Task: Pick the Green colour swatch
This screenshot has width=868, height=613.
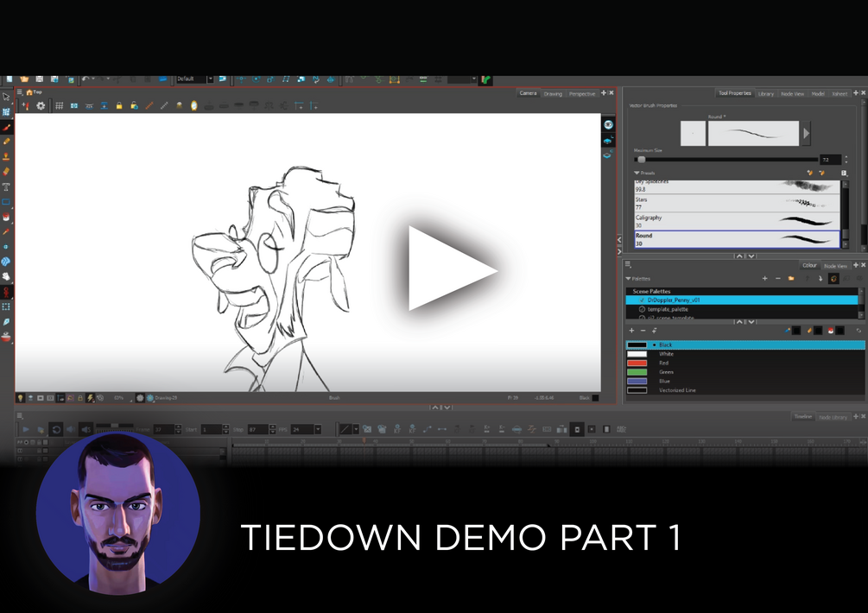Action: pos(637,372)
